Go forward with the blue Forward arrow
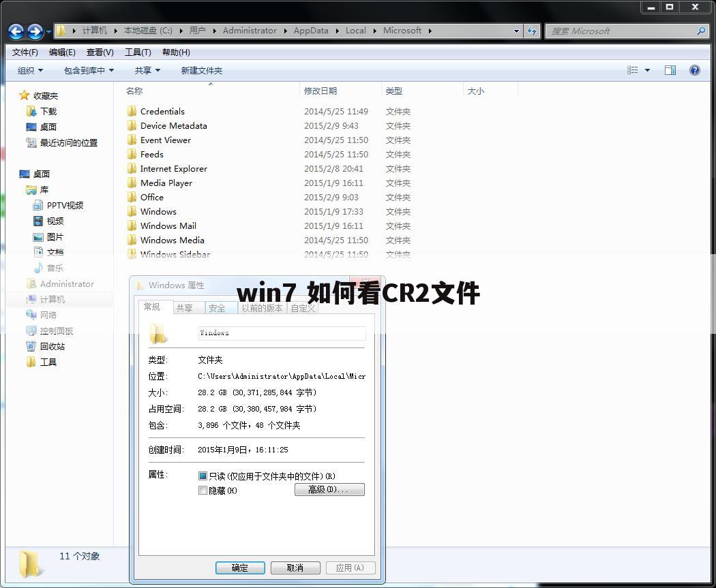The image size is (716, 588). tap(35, 31)
